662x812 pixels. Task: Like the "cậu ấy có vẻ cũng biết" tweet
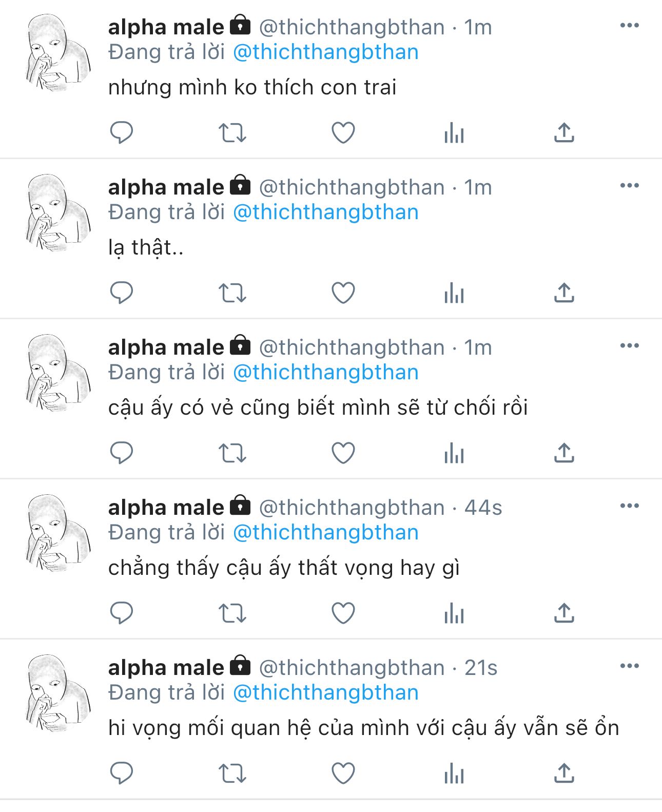(343, 453)
